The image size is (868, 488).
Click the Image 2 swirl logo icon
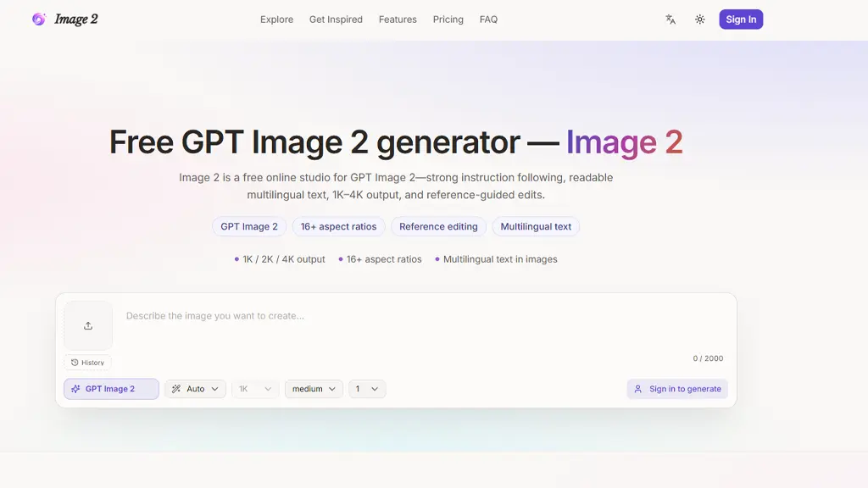point(39,19)
